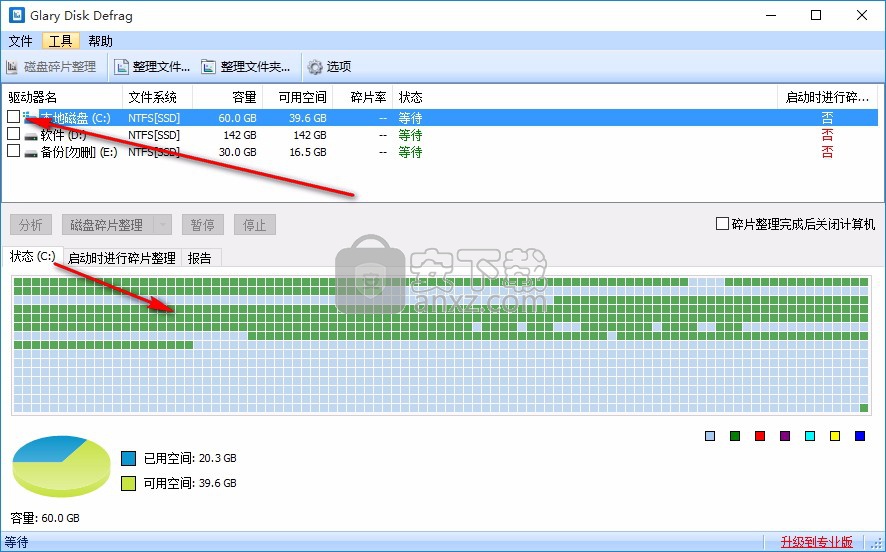Viewport: 886px width, 552px height.
Task: Open 选项 gear icon in toolbar
Action: click(315, 67)
